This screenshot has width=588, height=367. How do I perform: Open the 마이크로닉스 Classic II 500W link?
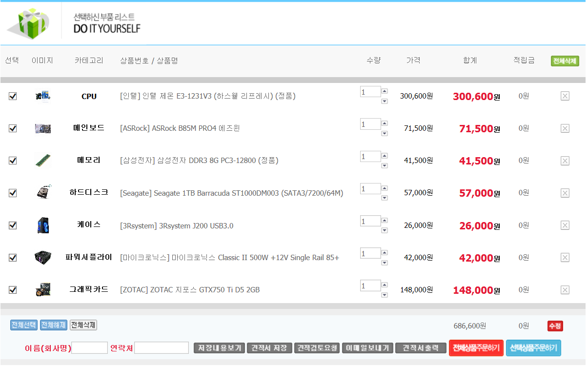tap(229, 258)
